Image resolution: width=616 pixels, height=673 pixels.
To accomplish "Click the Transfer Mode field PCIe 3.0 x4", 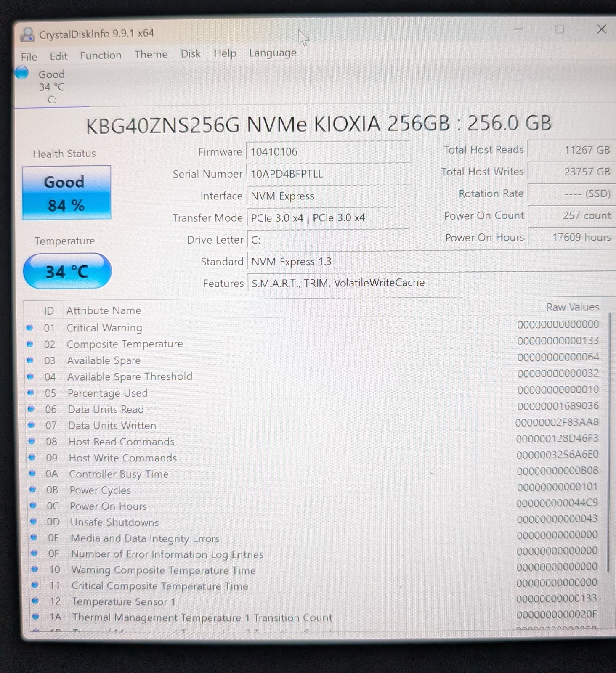I will [x=328, y=218].
